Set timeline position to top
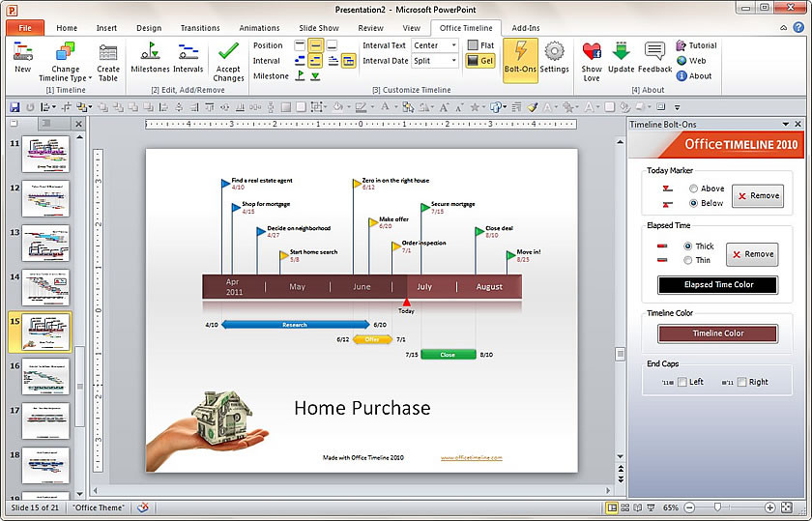 coord(300,45)
